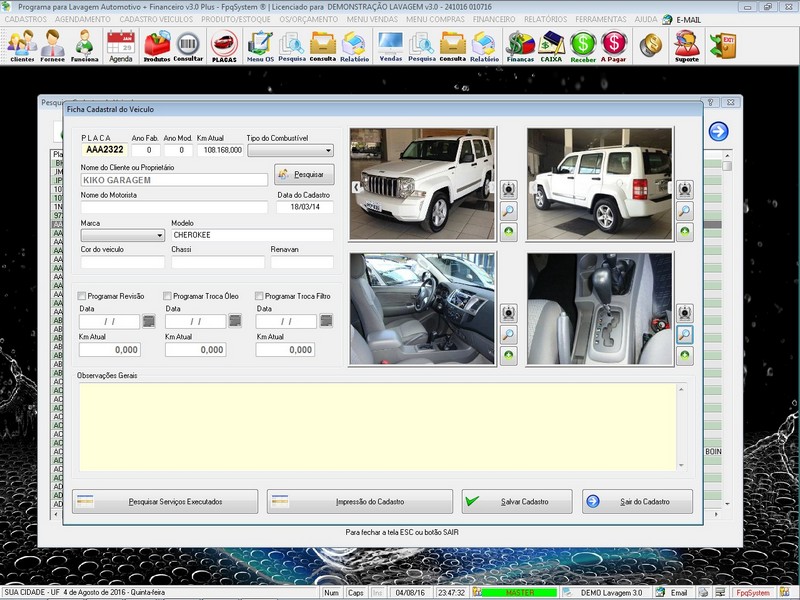Check the Programar Troca Óleo option
This screenshot has width=800, height=600.
[167, 296]
